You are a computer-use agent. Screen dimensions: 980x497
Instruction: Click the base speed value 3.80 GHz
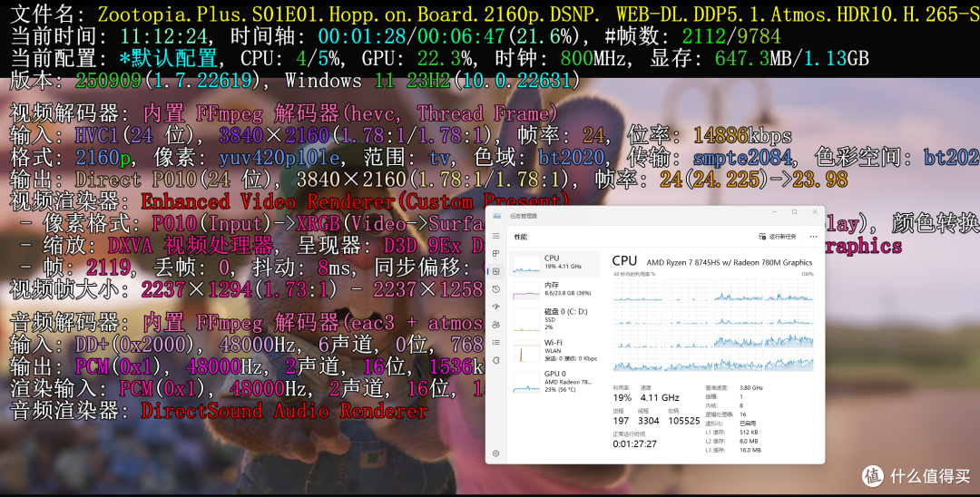750,388
